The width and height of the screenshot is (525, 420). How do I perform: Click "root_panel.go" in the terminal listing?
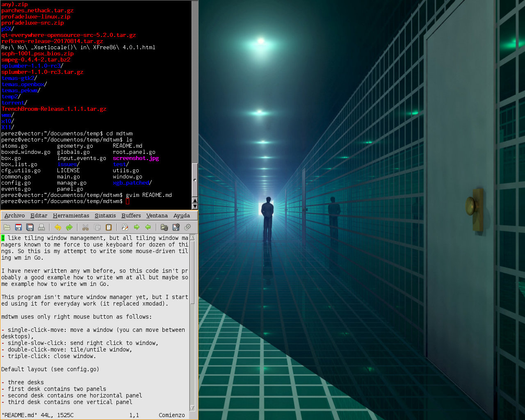(x=134, y=152)
